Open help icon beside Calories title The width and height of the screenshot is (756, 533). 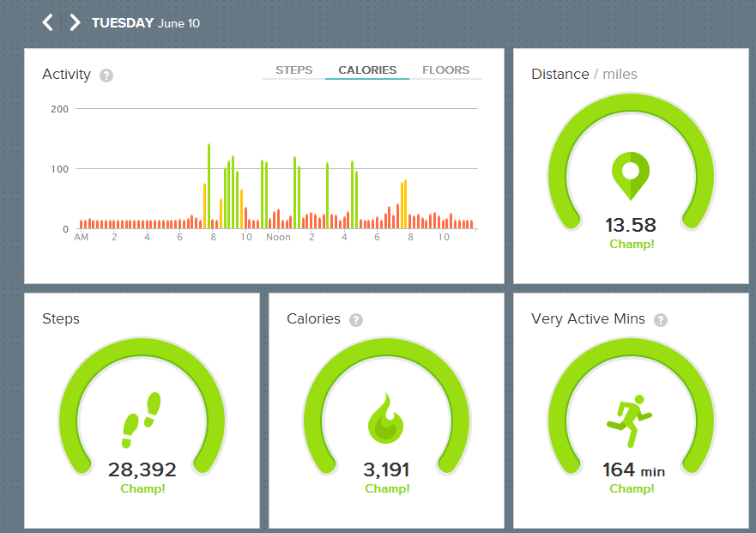coord(356,320)
